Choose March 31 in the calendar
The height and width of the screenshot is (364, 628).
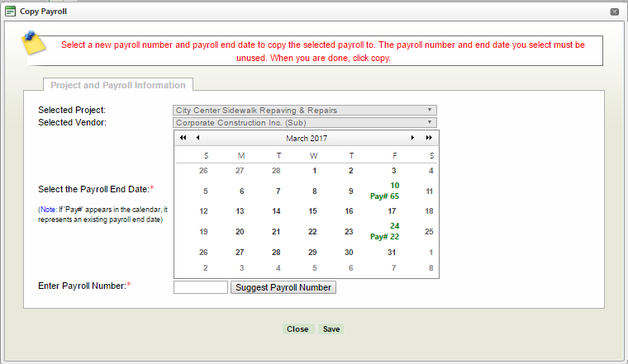pos(392,253)
